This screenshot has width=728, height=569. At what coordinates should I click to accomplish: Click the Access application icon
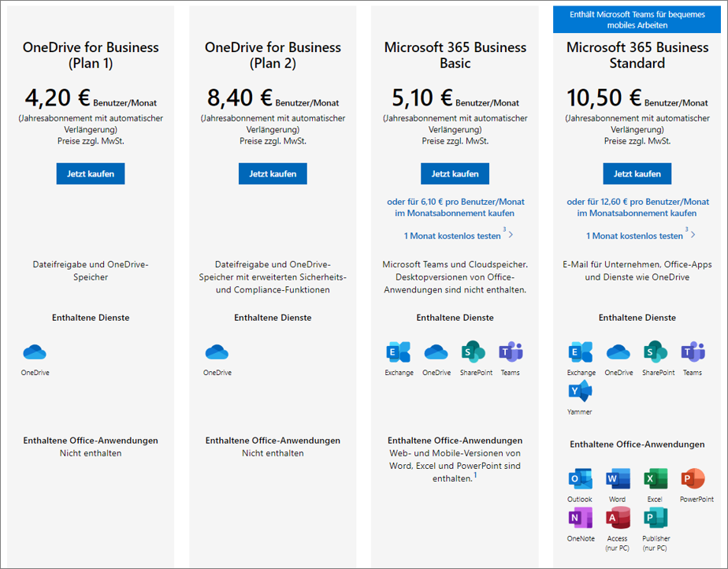618,518
